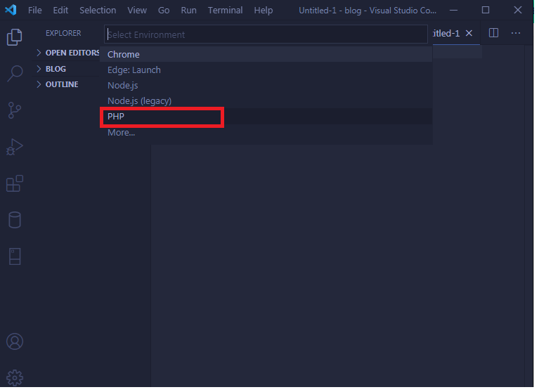Click the EXPLORER panel title
Viewport: 539px width, 392px height.
pyautogui.click(x=63, y=33)
